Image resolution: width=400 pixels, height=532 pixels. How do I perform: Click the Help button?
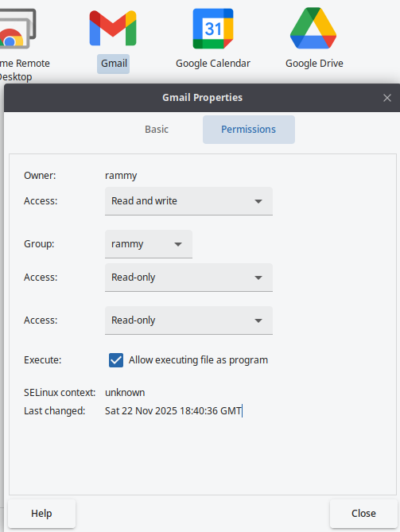pyautogui.click(x=41, y=514)
